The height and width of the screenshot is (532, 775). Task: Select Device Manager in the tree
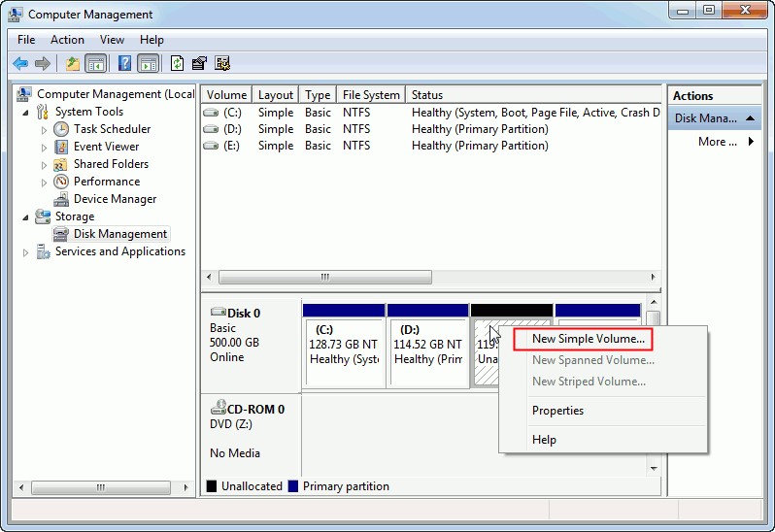(115, 199)
